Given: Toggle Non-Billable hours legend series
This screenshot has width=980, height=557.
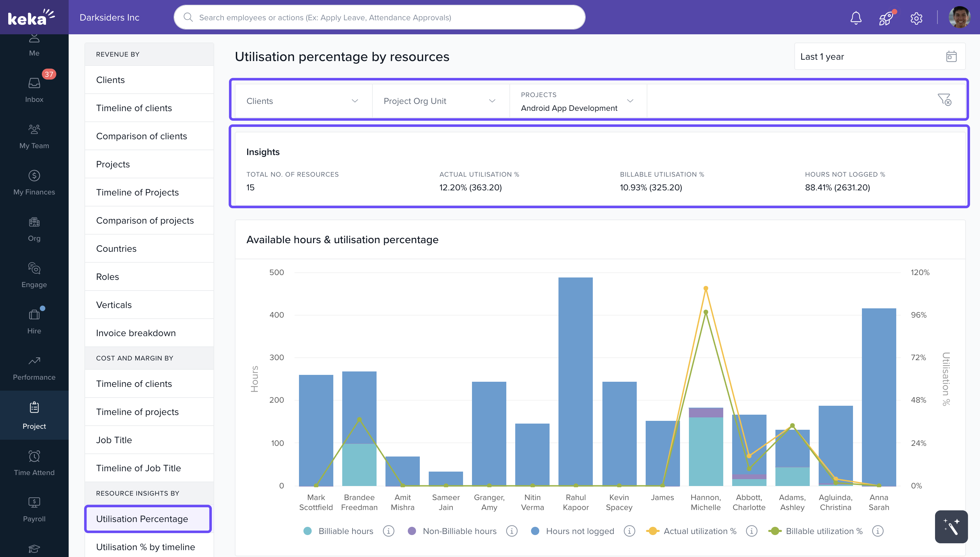Looking at the screenshot, I should [459, 531].
